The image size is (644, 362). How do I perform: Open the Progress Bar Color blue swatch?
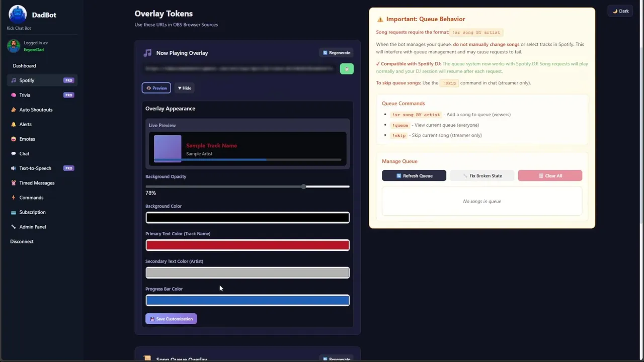click(x=248, y=300)
